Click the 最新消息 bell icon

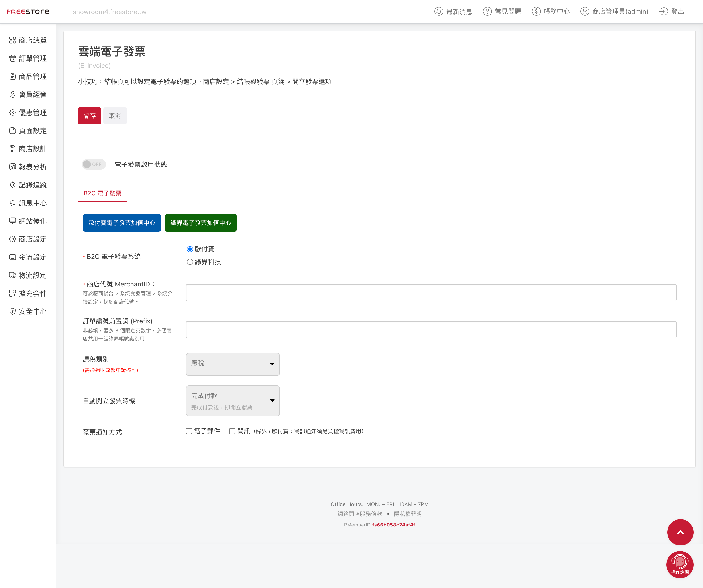pyautogui.click(x=439, y=11)
